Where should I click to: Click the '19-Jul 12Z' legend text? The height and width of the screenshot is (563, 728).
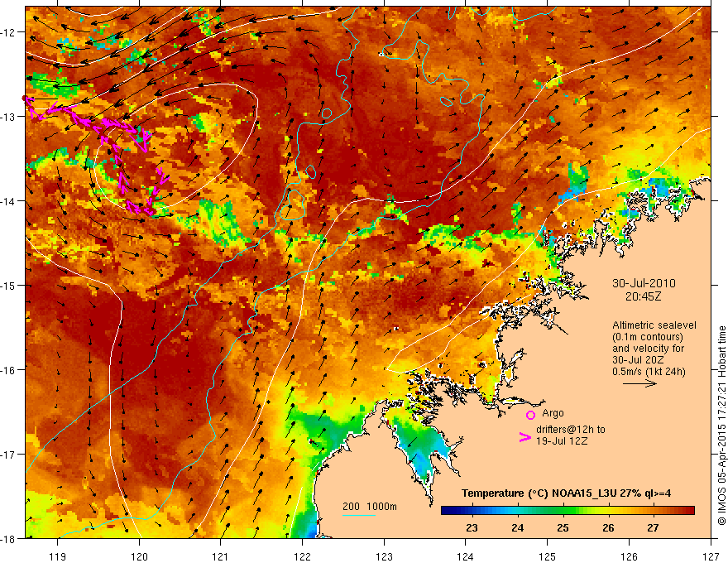pyautogui.click(x=562, y=440)
